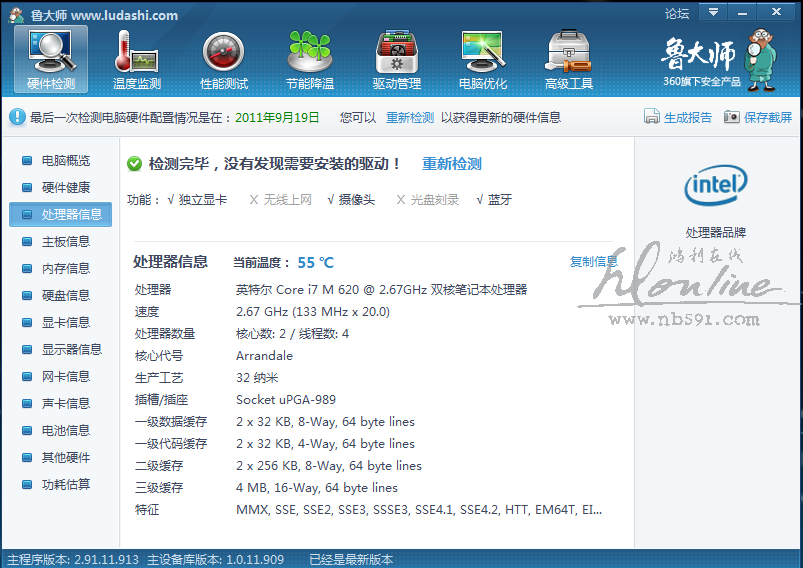Viewport: 803px width, 568px height.
Task: Click the 32 纳米 process value
Action: click(257, 377)
